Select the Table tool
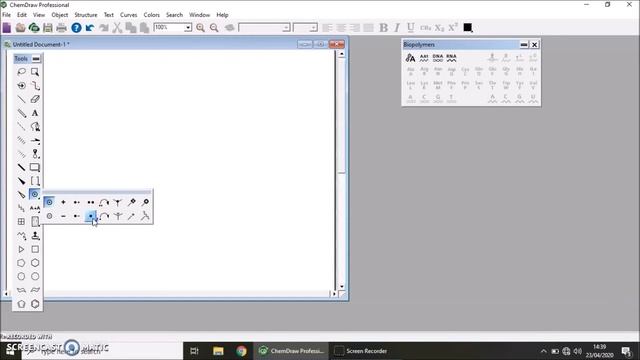 pos(21,222)
